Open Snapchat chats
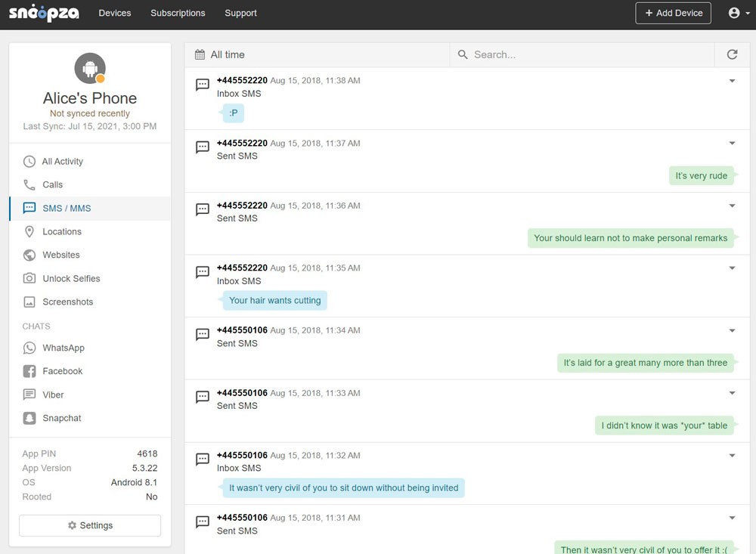 (x=90, y=418)
